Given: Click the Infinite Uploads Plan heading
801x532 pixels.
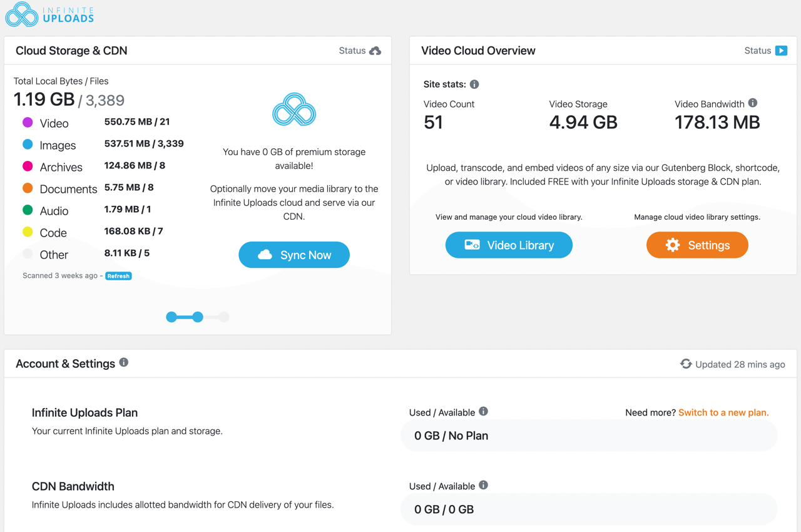Looking at the screenshot, I should pos(84,413).
